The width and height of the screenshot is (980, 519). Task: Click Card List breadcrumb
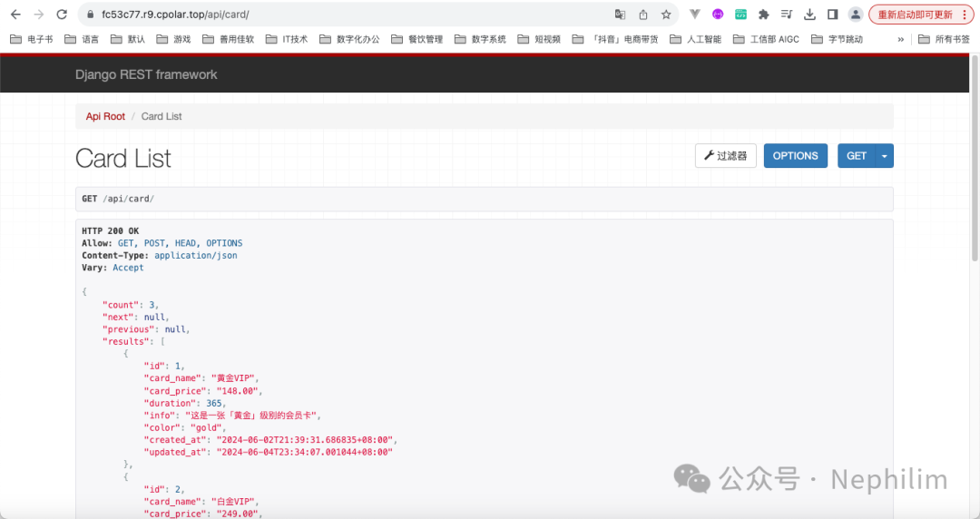pyautogui.click(x=162, y=116)
